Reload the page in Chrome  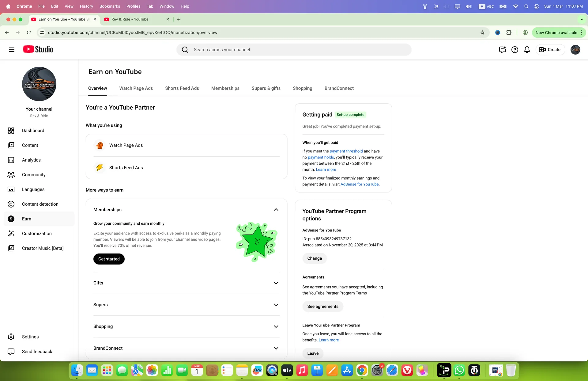point(29,32)
